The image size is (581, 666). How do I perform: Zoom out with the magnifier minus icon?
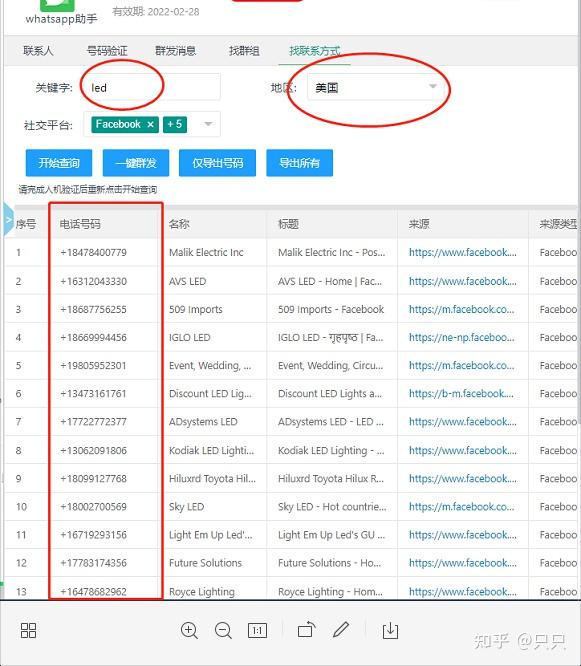point(223,630)
